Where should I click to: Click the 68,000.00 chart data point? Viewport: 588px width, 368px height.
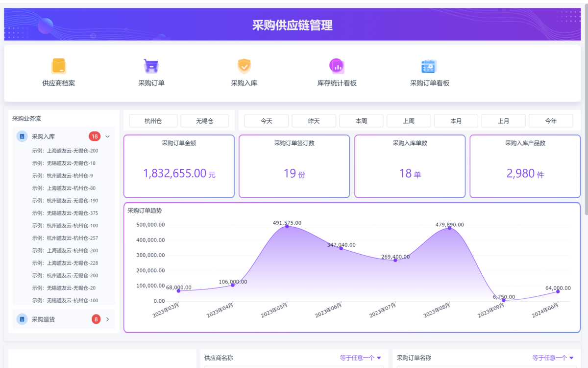coord(178,291)
